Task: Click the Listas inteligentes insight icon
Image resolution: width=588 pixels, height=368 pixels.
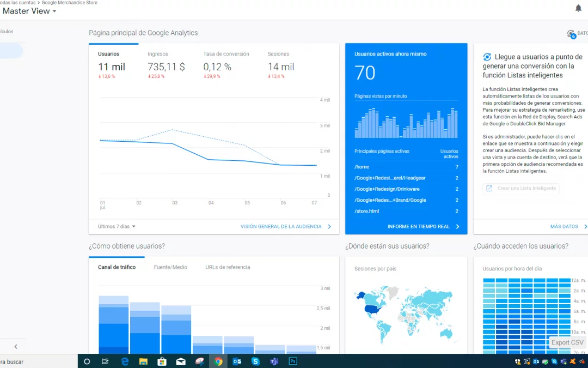Action: (x=487, y=57)
